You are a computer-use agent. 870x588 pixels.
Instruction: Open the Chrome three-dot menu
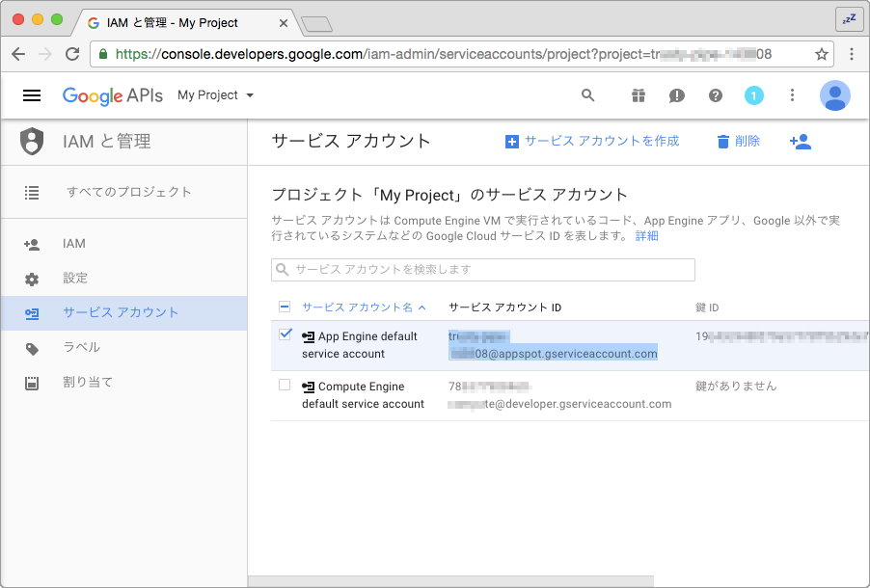pyautogui.click(x=852, y=54)
